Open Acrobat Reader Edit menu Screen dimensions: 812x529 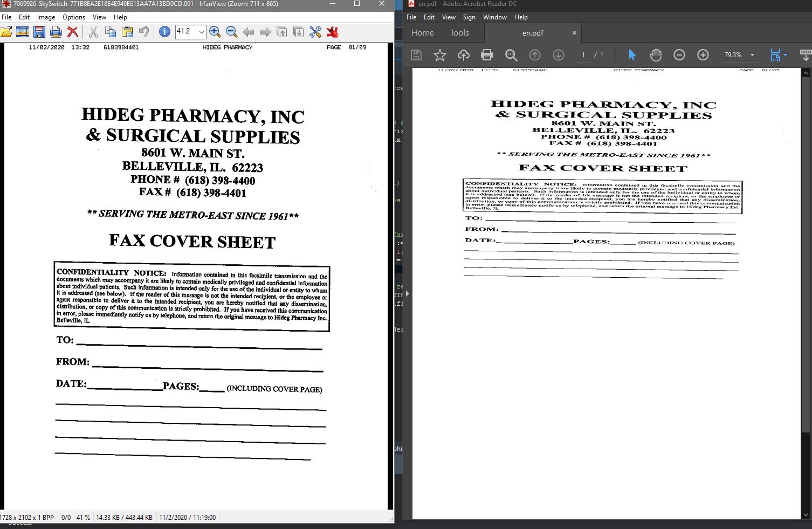(x=429, y=17)
